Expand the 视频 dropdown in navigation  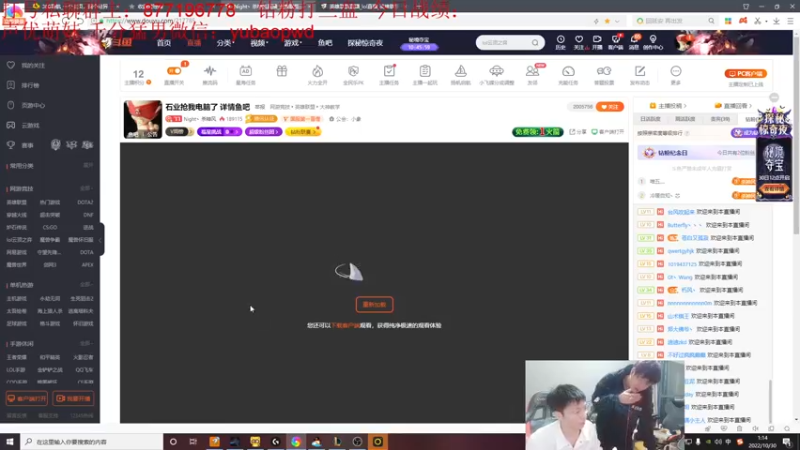tap(259, 43)
